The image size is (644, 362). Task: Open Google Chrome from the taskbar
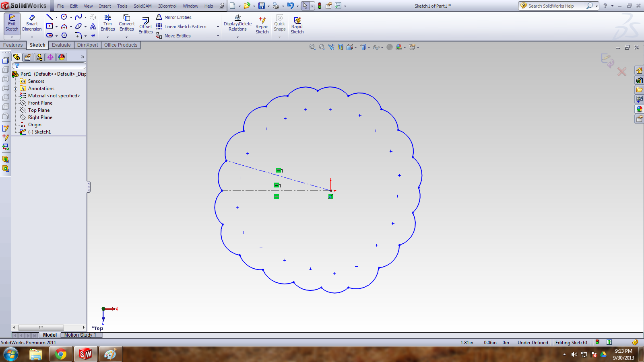61,354
